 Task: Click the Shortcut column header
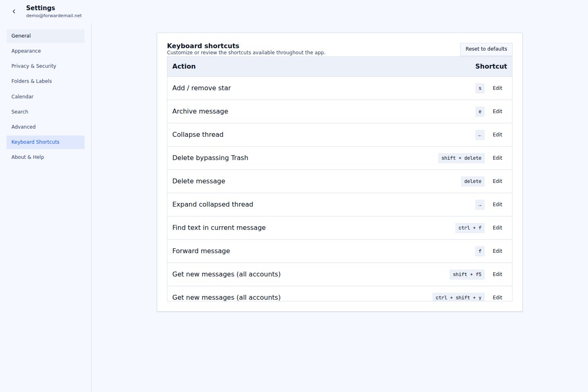coord(491,67)
